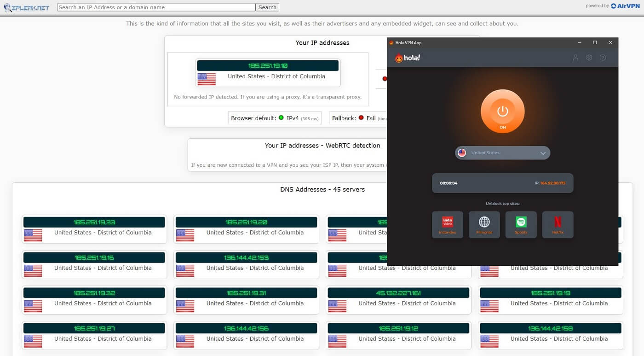
Task: Maximize the Hola VPN App window
Action: tap(595, 43)
